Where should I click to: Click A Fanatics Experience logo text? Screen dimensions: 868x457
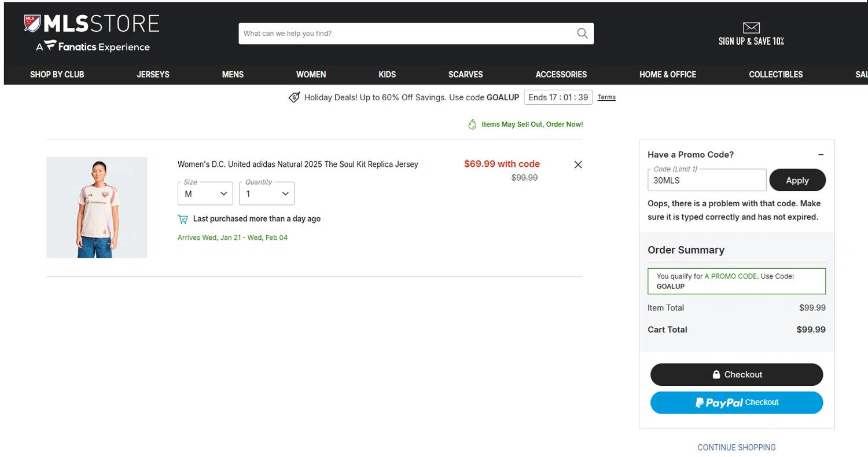coord(93,46)
